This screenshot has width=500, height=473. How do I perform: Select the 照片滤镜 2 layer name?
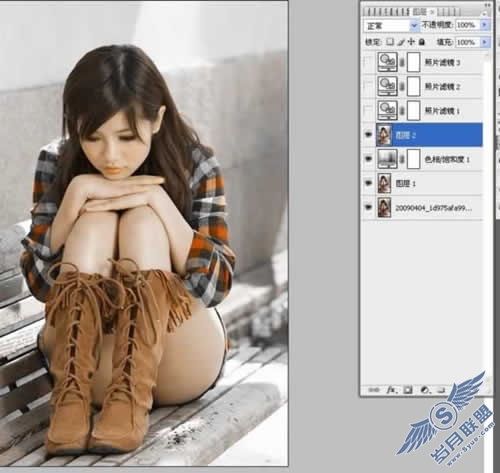pyautogui.click(x=443, y=87)
